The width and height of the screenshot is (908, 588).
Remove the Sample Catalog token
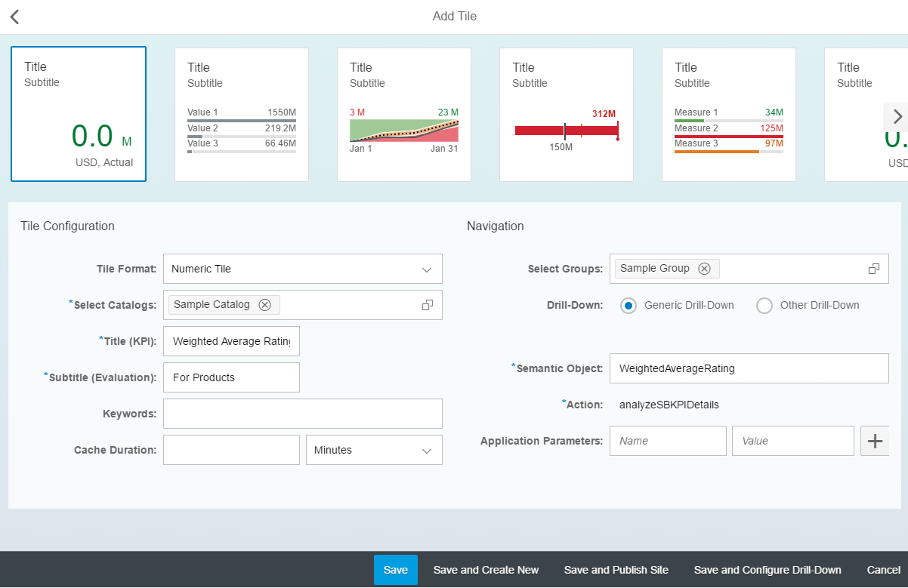(x=264, y=305)
